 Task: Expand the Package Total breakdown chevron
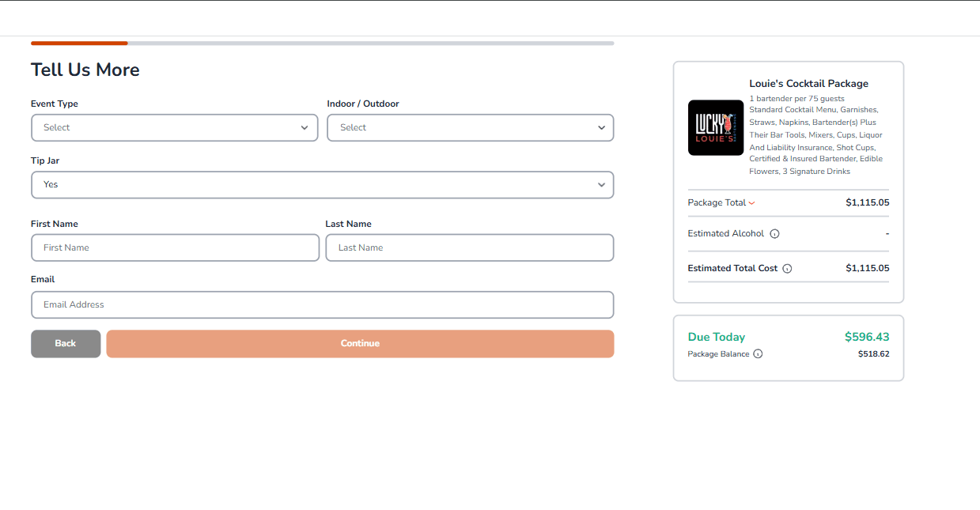point(751,203)
